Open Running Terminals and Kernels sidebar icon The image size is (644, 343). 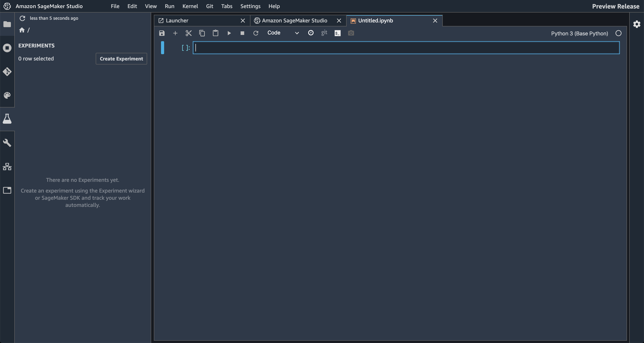pyautogui.click(x=7, y=48)
